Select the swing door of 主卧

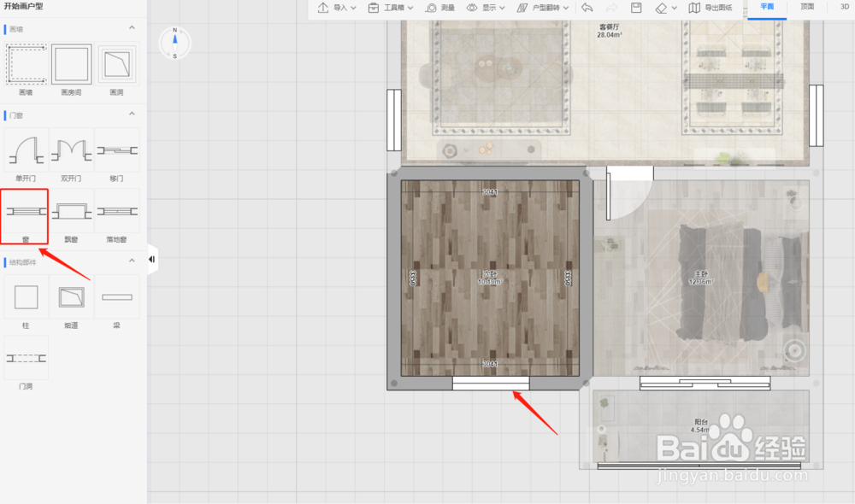(x=630, y=193)
